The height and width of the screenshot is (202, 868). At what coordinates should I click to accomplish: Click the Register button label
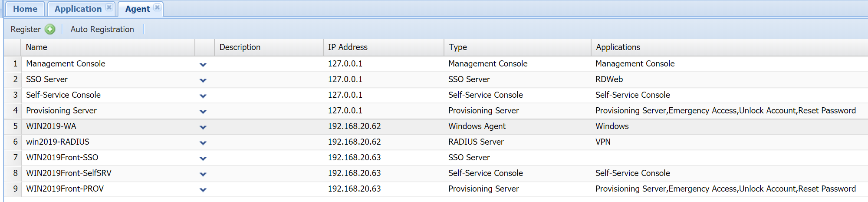coord(26,29)
